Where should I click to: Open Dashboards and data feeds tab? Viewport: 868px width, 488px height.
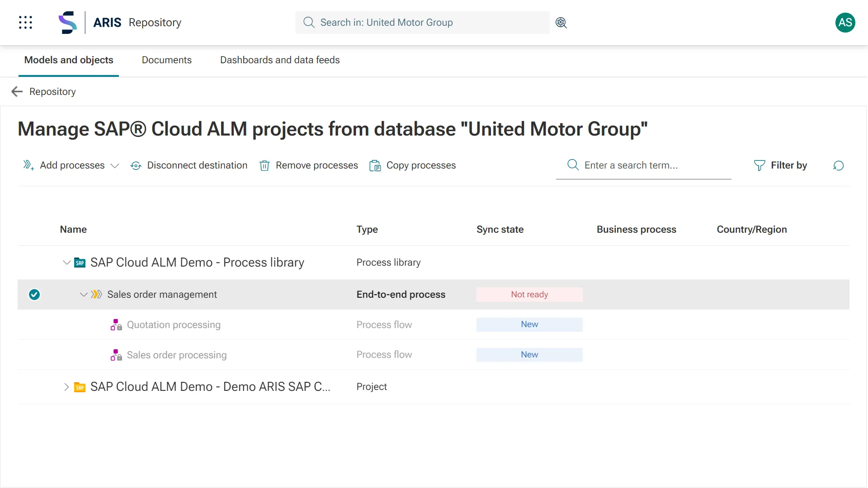tap(280, 60)
